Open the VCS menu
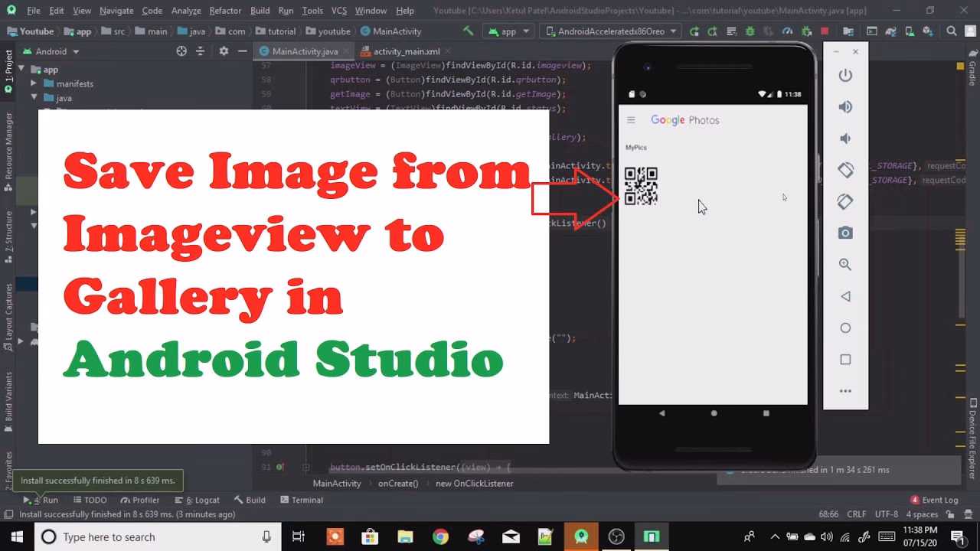This screenshot has height=551, width=980. click(339, 11)
